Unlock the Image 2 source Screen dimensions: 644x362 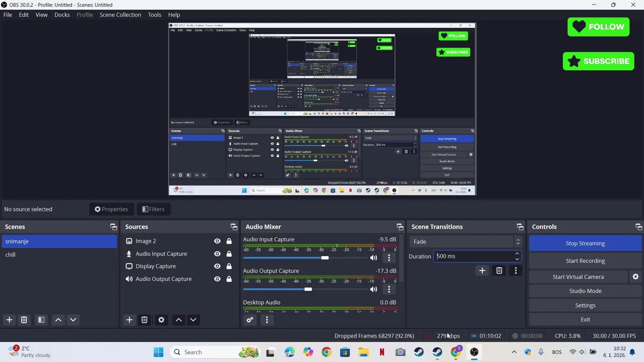pos(229,241)
